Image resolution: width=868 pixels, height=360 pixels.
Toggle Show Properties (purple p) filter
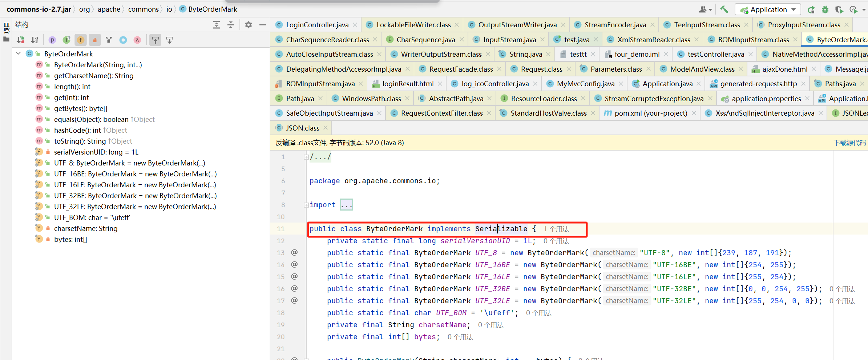[x=52, y=40]
